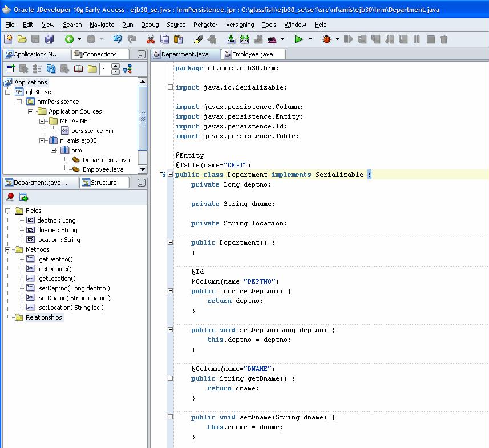This screenshot has width=489, height=448.
Task: Click the green Run arrow button
Action: coord(298,39)
